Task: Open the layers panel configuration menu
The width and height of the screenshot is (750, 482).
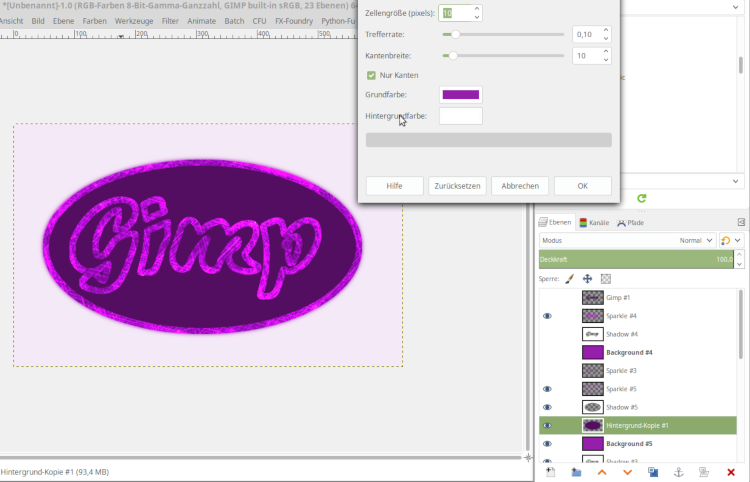Action: pyautogui.click(x=741, y=222)
